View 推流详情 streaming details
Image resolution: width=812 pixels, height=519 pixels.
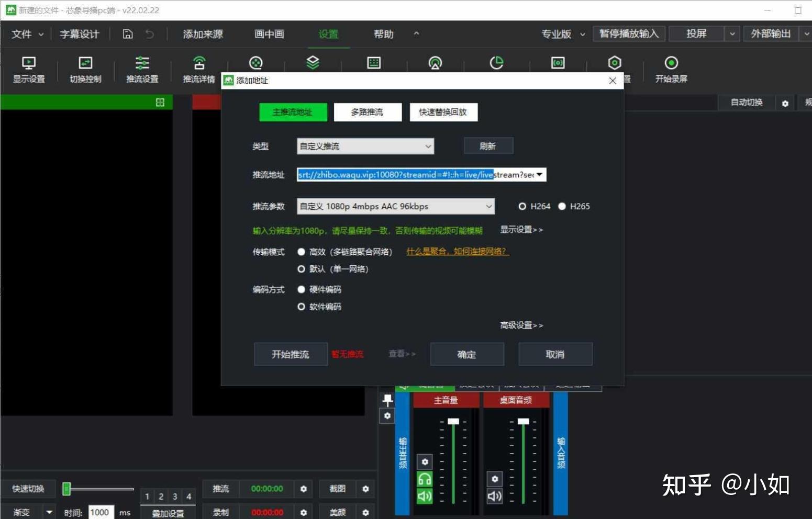[198, 70]
